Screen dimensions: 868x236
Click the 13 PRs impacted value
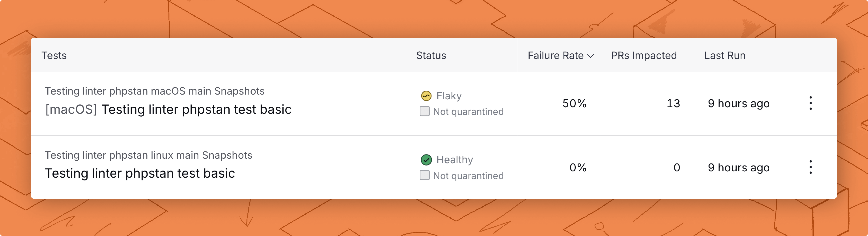coord(673,103)
